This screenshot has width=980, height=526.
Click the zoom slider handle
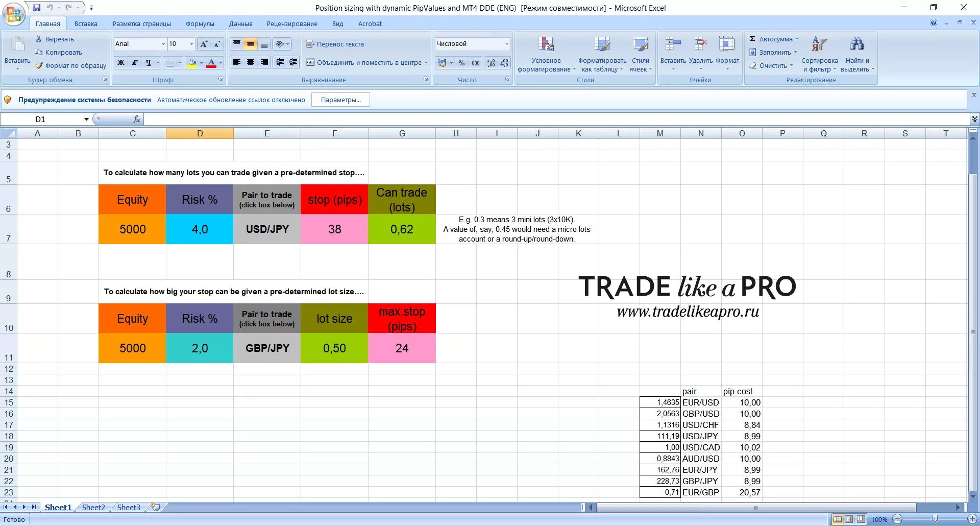[x=935, y=519]
